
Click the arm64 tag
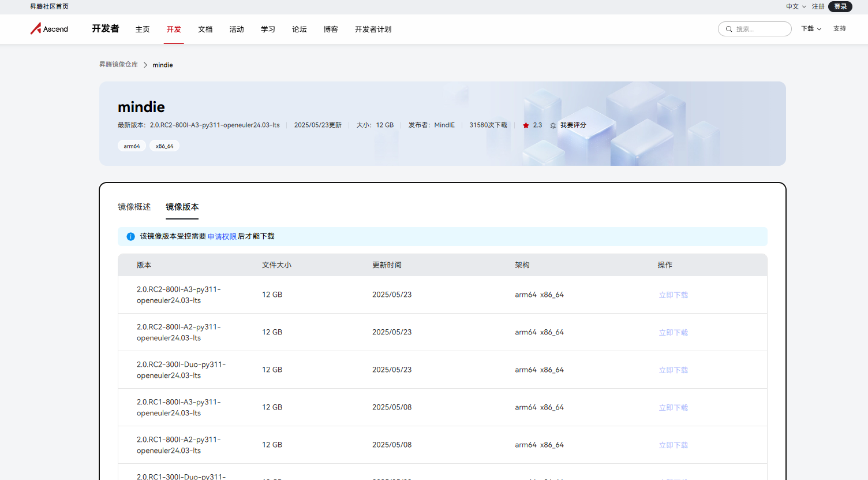coord(132,146)
